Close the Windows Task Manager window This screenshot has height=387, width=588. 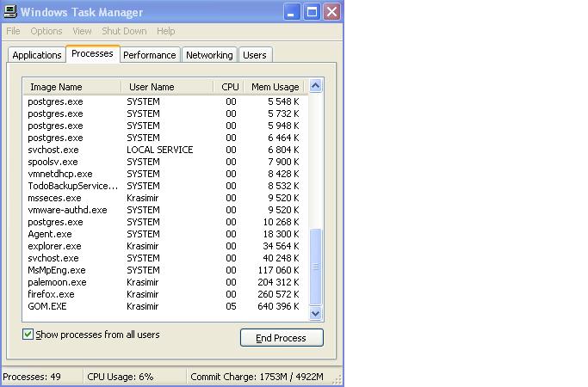tap(331, 12)
